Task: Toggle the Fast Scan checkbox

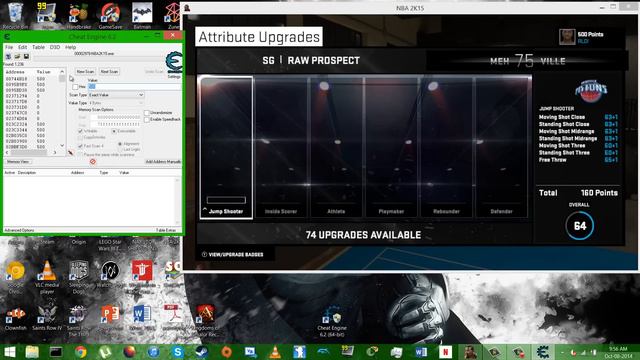Action: click(x=80, y=146)
